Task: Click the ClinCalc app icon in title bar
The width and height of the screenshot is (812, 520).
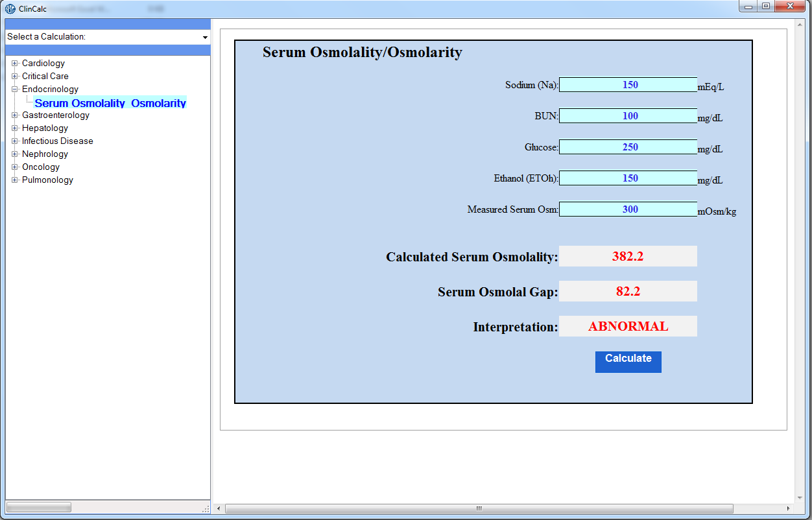Action: (10, 8)
